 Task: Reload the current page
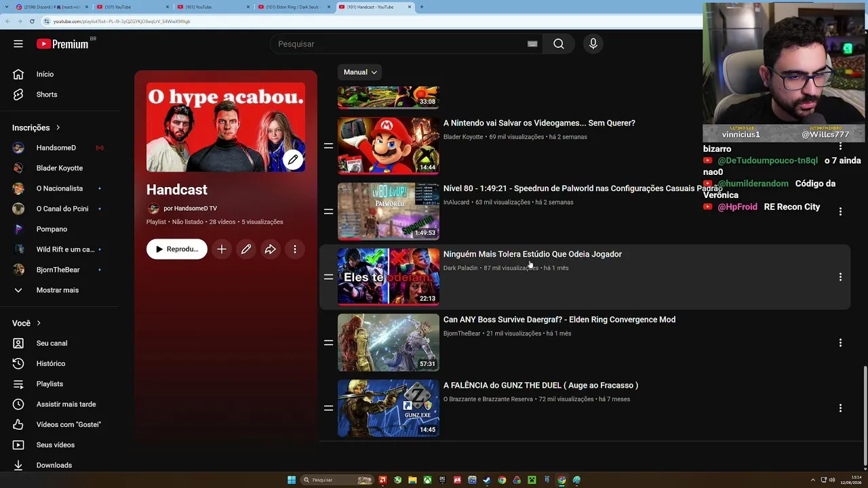tap(32, 21)
